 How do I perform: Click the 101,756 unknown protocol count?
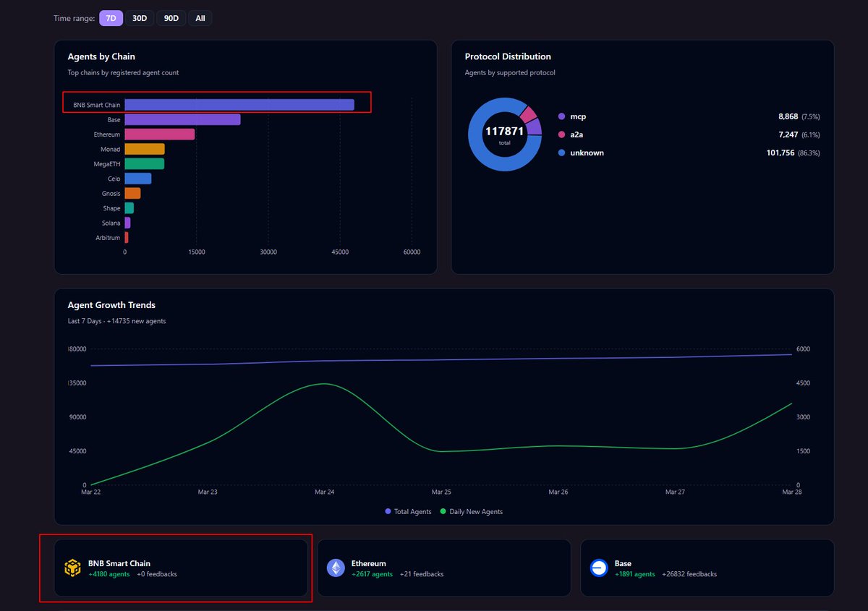[x=782, y=153]
